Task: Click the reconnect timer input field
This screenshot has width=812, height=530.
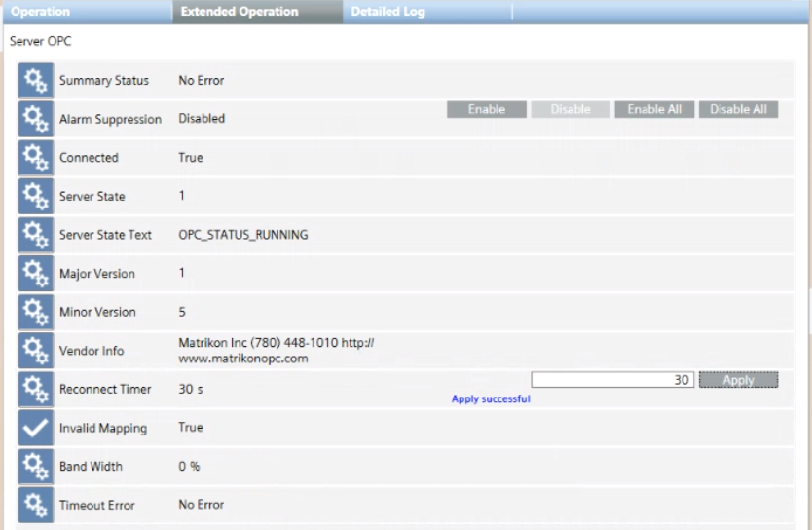Action: coord(612,380)
